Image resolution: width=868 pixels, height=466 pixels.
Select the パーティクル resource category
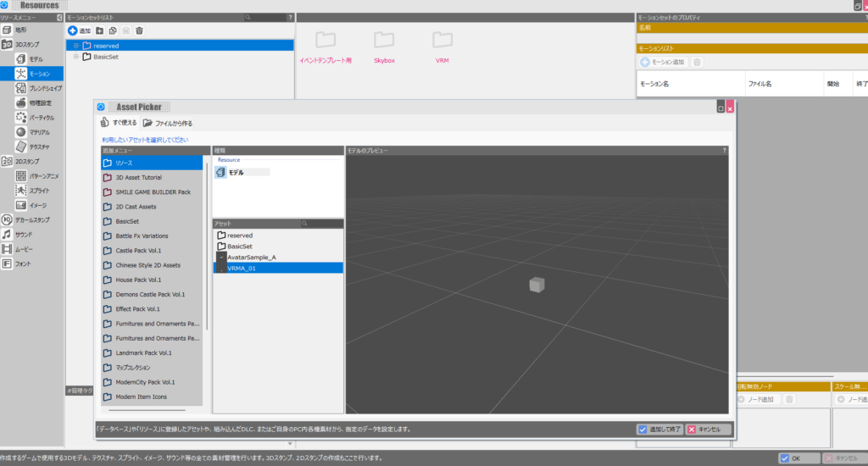coord(42,117)
